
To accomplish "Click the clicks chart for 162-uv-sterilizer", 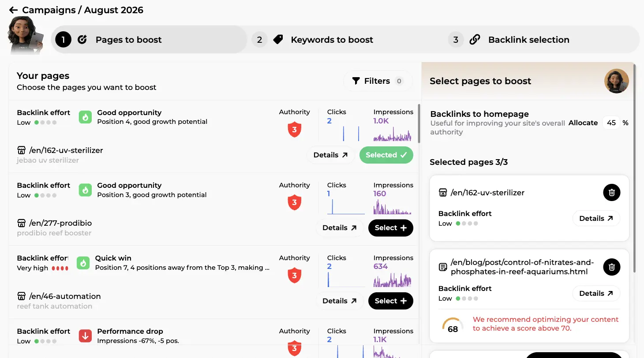I will 346,133.
